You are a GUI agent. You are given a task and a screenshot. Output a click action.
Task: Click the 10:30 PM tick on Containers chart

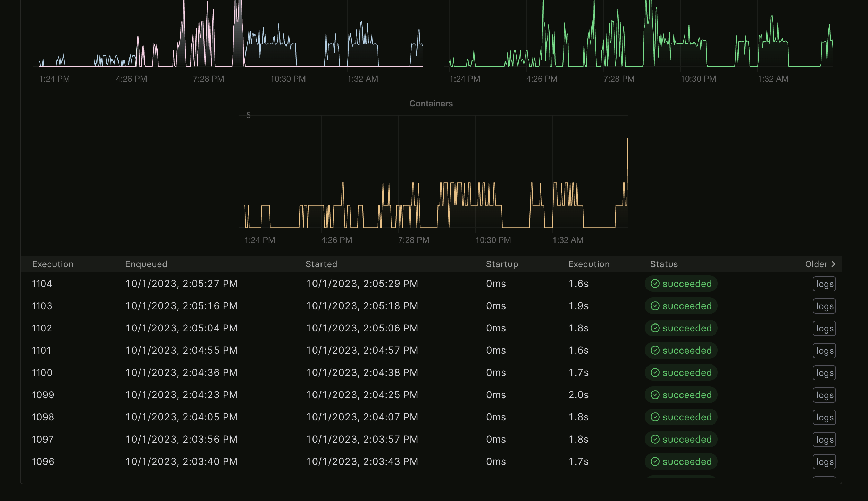493,240
